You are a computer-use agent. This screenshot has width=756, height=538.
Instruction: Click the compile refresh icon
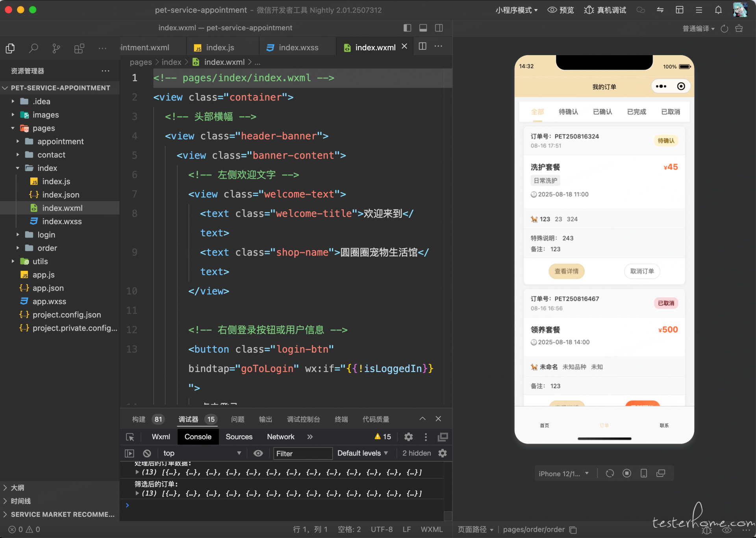click(x=724, y=28)
